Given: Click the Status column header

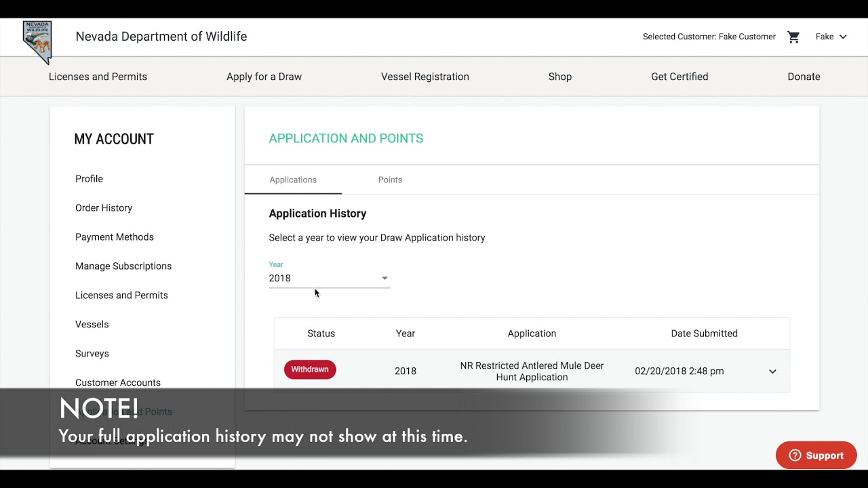Looking at the screenshot, I should pyautogui.click(x=321, y=333).
